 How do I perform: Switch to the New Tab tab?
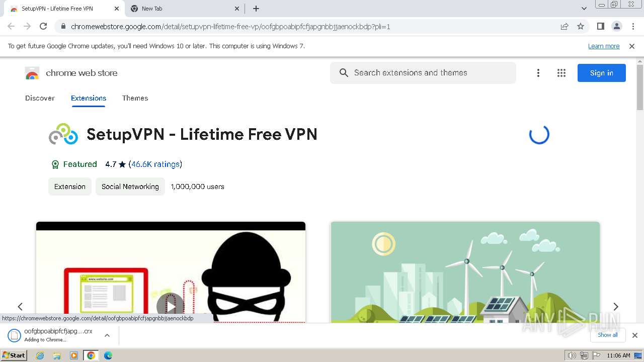(x=185, y=9)
